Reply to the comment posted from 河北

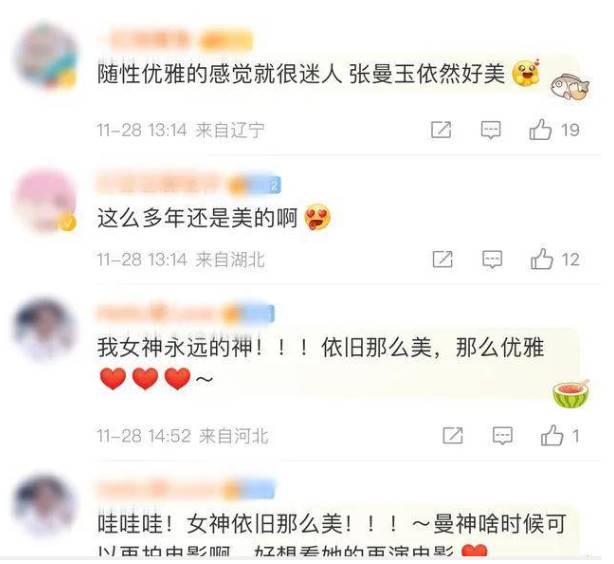coord(502,436)
